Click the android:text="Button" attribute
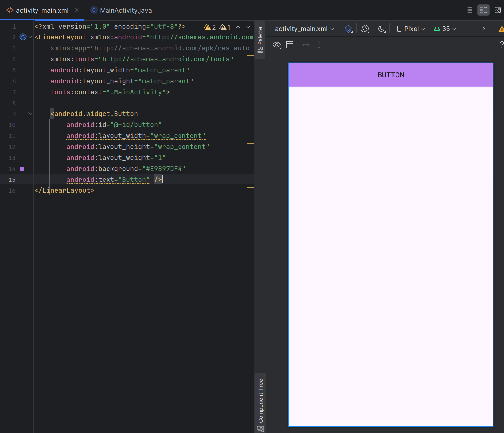Viewport: 504px width, 433px height. (x=108, y=180)
